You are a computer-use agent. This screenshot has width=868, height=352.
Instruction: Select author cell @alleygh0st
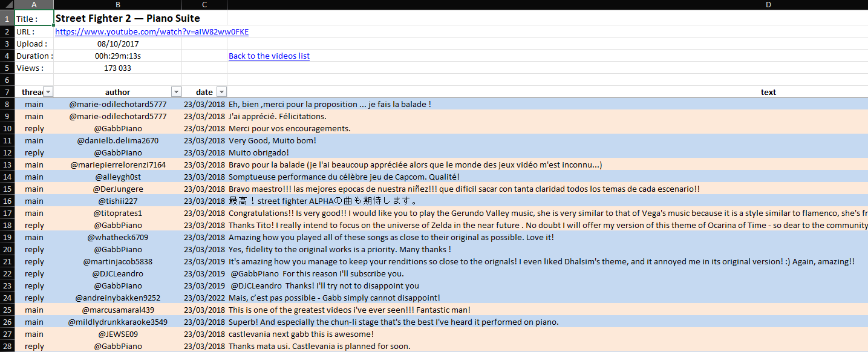[118, 177]
